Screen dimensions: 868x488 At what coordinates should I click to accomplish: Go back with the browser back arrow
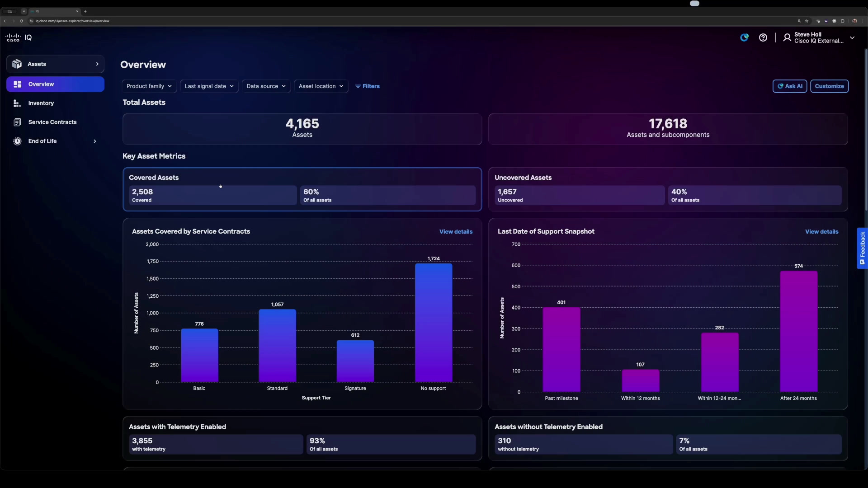tap(5, 21)
